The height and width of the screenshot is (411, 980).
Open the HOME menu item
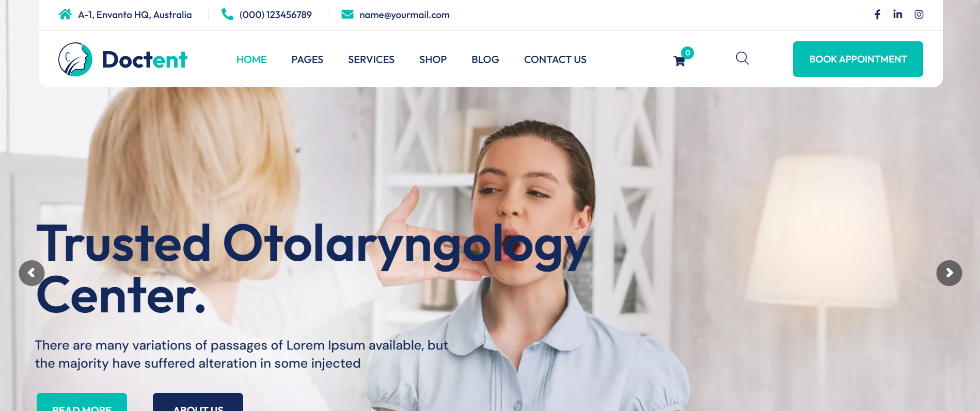[x=251, y=59]
